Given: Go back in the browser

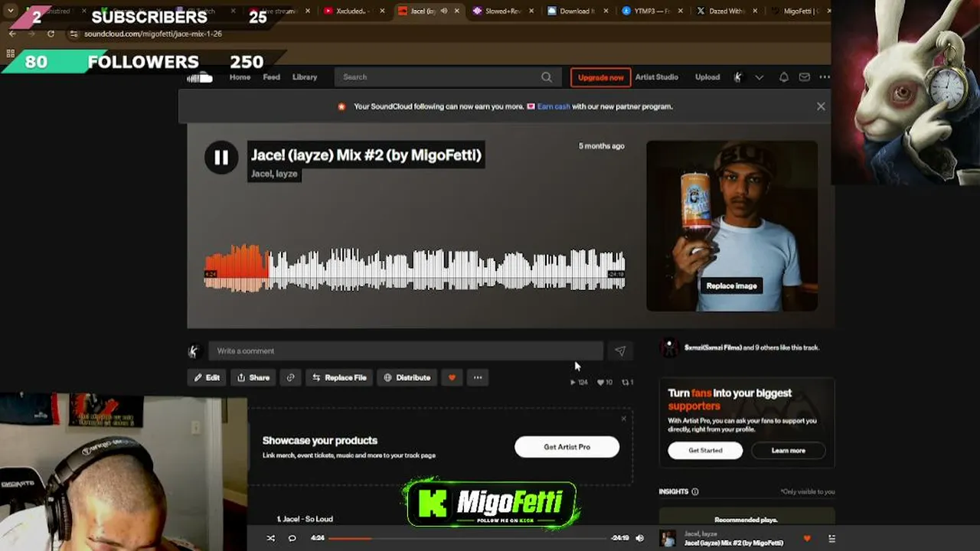Looking at the screenshot, I should pos(12,34).
